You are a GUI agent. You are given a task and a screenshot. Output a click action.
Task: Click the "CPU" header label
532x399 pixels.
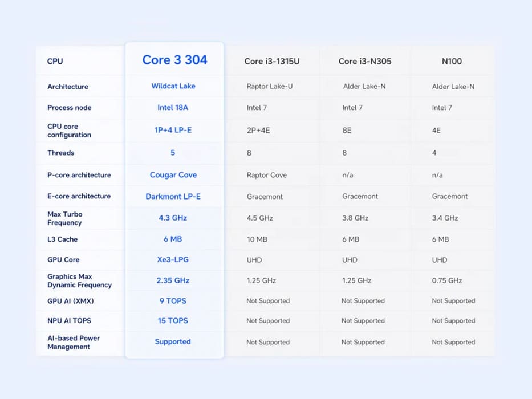coord(55,61)
